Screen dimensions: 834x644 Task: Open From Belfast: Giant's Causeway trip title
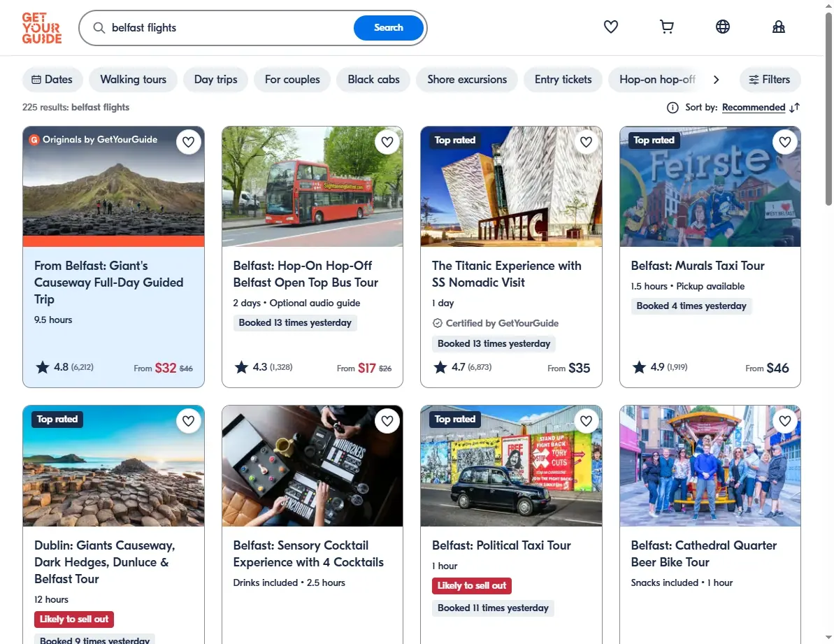tap(108, 282)
